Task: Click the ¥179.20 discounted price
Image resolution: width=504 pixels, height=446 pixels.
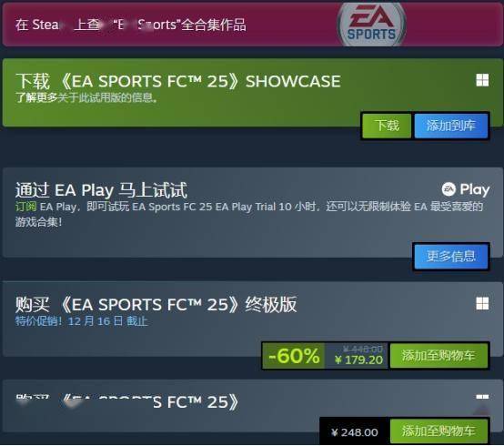Action: click(x=359, y=360)
